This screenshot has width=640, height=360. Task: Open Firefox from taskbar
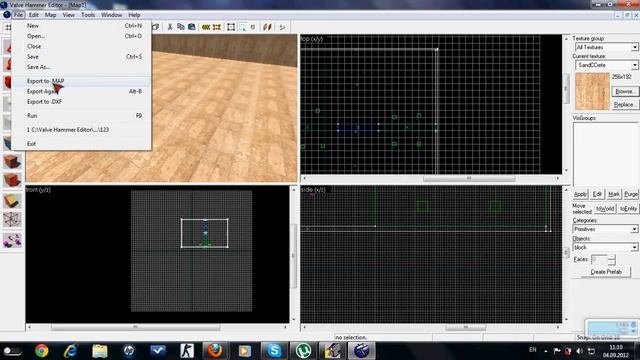point(216,351)
